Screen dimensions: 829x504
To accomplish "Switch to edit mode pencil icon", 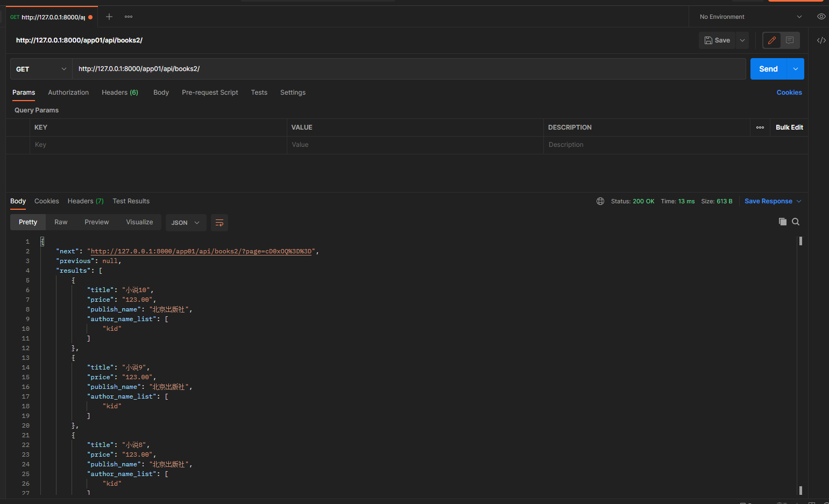I will pos(771,40).
